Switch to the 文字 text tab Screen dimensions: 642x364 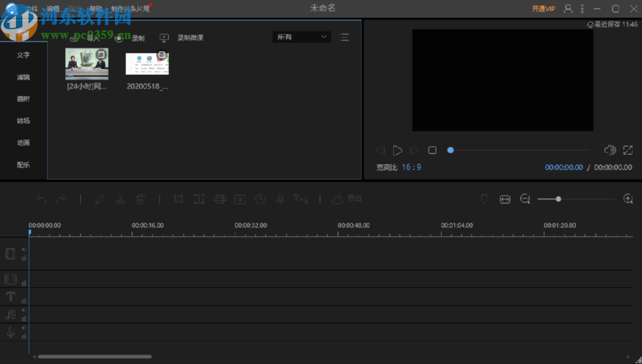coord(23,55)
